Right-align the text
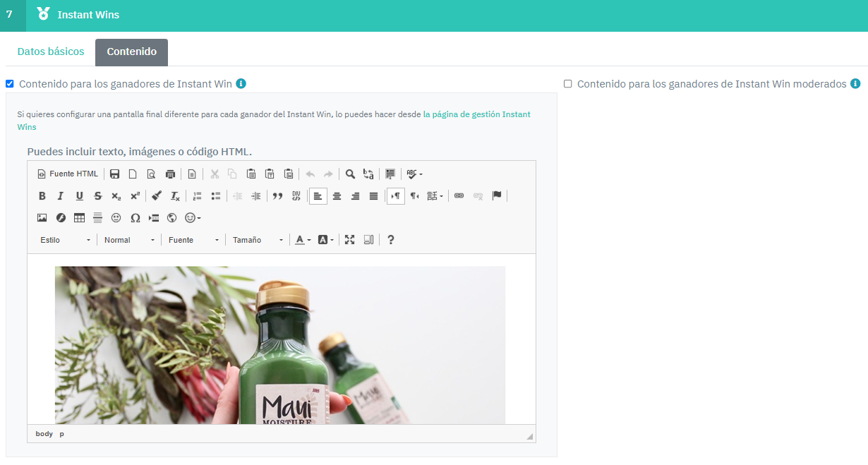 click(355, 196)
